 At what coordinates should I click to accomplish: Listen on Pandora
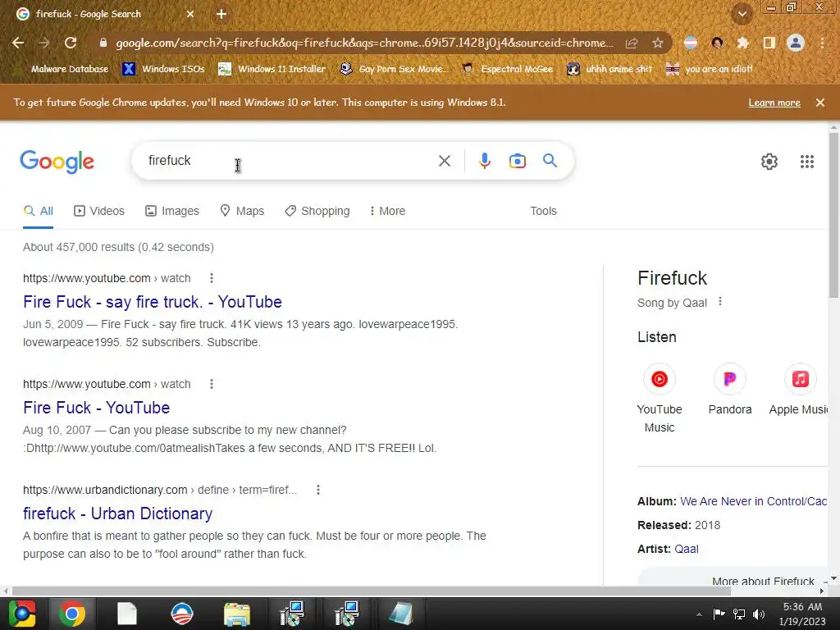click(729, 390)
